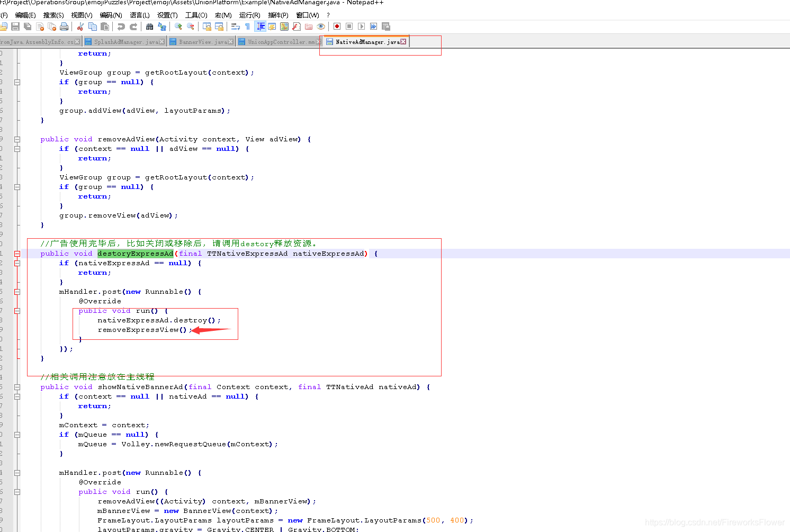Close the BannerView.java tab
The image size is (790, 532).
click(x=231, y=42)
